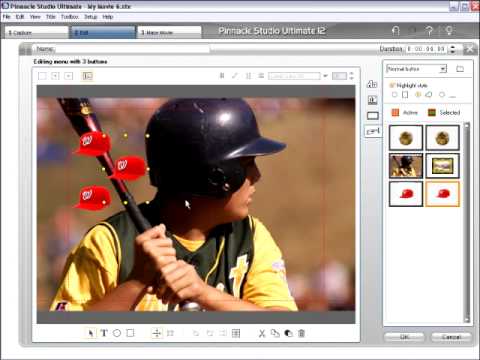Click the Duration stepper arrows
The image size is (480, 360).
pos(452,49)
